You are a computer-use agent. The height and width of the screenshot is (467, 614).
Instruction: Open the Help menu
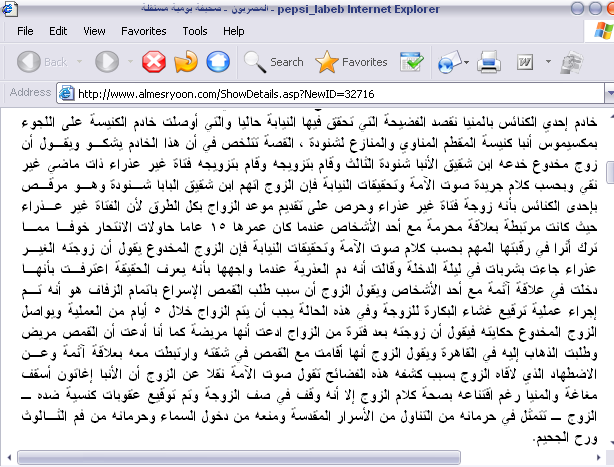(x=234, y=31)
